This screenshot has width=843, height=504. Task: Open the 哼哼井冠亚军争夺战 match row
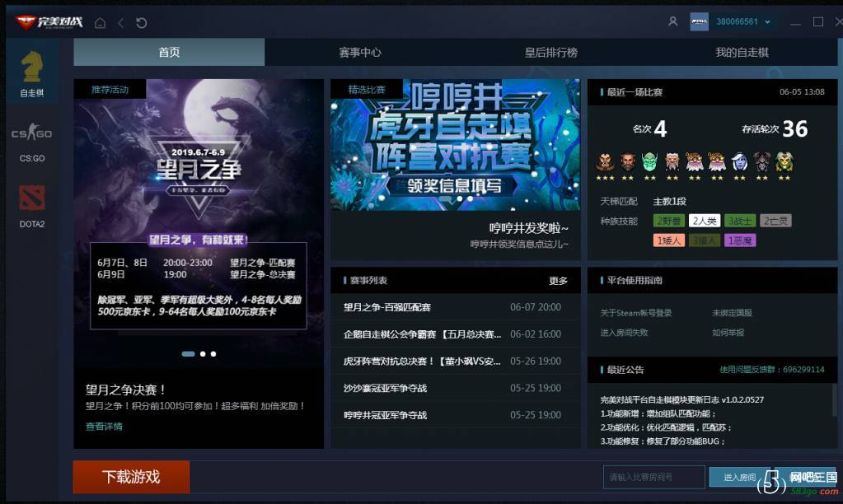[456, 415]
